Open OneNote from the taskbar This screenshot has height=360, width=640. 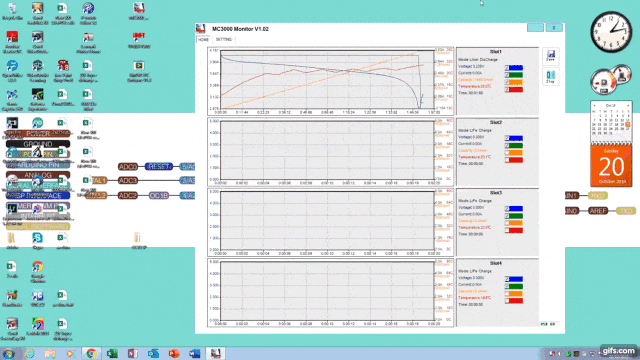pos(133,353)
